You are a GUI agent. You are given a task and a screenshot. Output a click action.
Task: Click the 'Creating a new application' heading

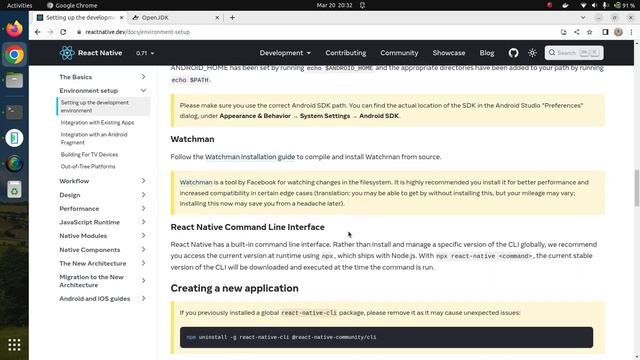pyautogui.click(x=234, y=288)
